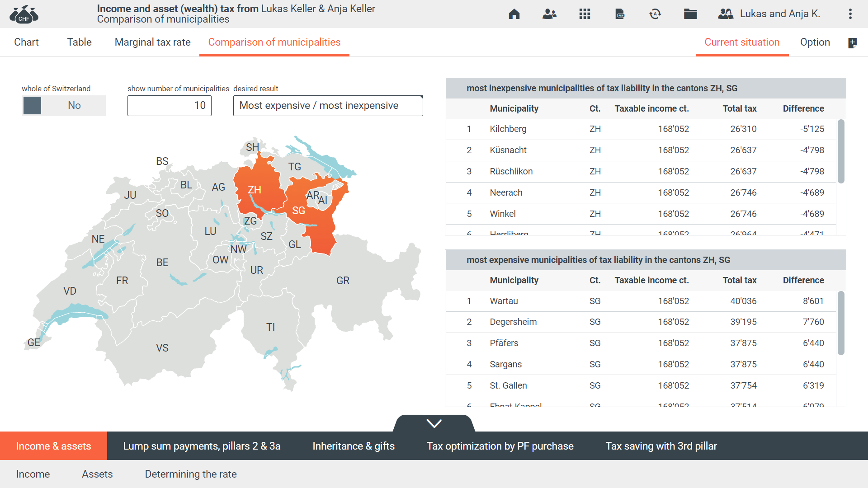
Task: Open the Inheritance & gifts section
Action: point(353,446)
